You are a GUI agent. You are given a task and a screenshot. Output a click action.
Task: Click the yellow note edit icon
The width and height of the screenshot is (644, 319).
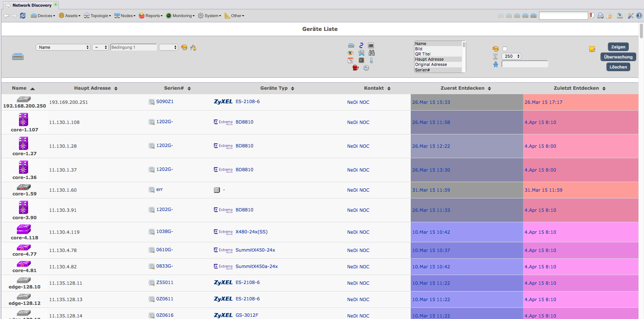[592, 49]
